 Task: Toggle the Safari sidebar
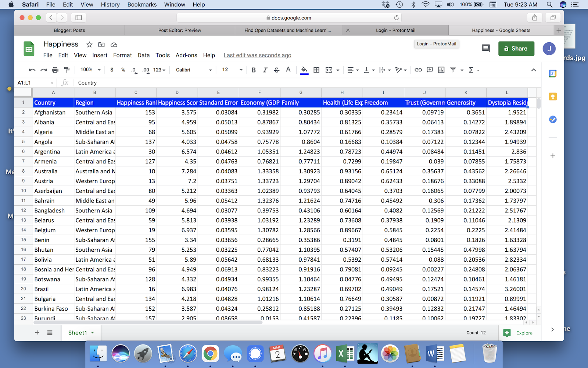(x=79, y=18)
